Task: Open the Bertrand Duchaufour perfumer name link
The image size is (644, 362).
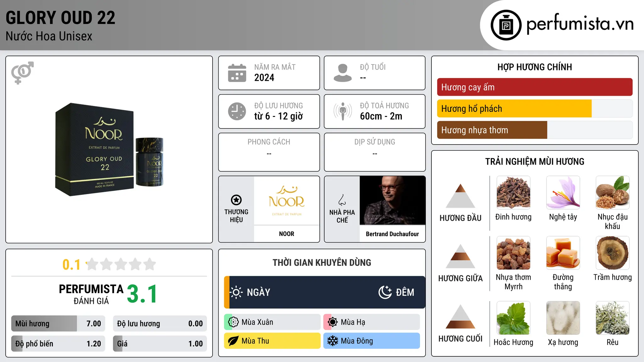Action: pos(392,234)
